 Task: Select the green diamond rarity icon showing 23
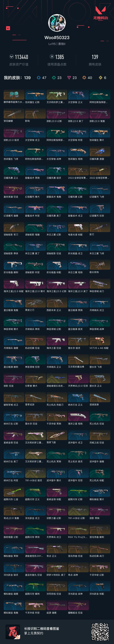click(x=54, y=78)
